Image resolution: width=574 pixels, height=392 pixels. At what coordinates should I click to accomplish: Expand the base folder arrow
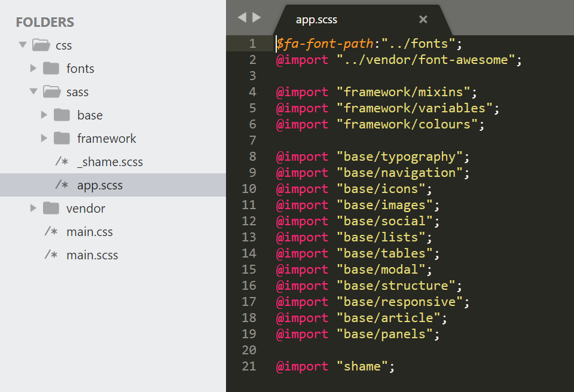[x=44, y=115]
